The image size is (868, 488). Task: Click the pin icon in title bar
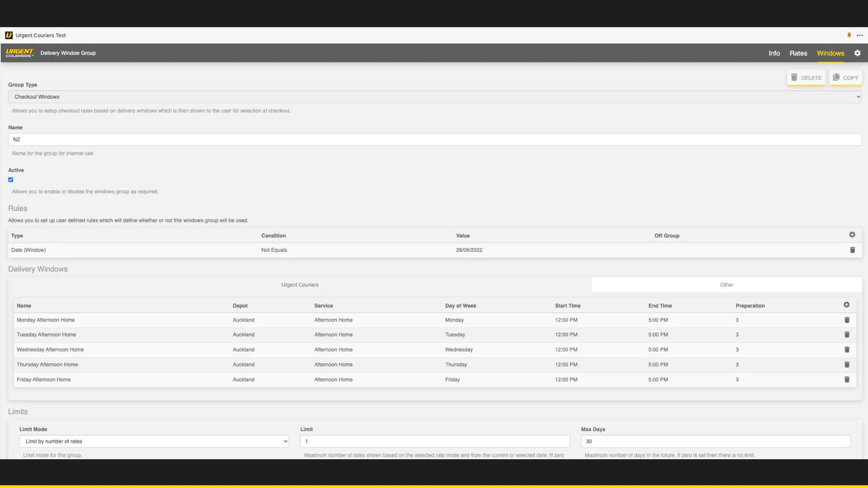[849, 35]
